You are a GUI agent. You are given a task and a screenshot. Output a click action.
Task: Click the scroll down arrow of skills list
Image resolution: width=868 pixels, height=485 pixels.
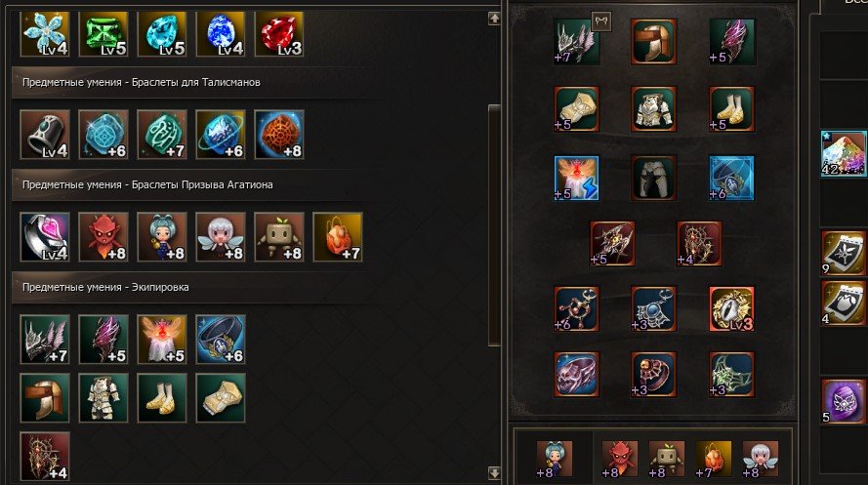click(x=494, y=473)
